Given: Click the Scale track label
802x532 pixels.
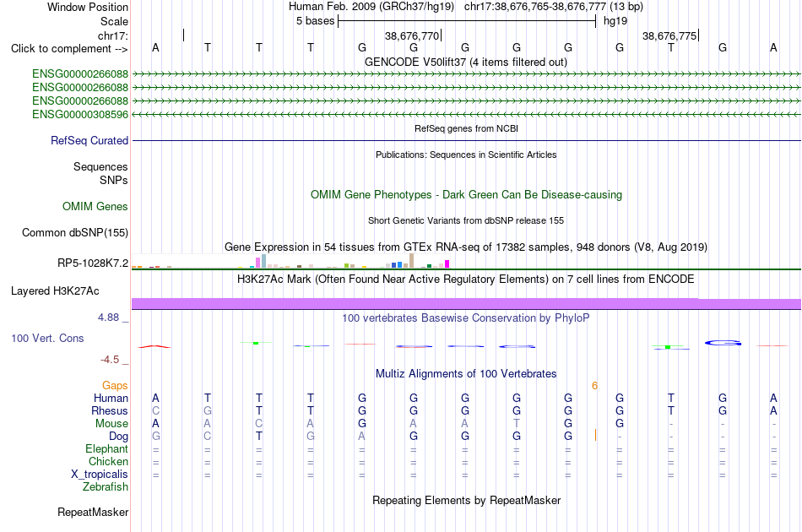Looking at the screenshot, I should (x=114, y=21).
